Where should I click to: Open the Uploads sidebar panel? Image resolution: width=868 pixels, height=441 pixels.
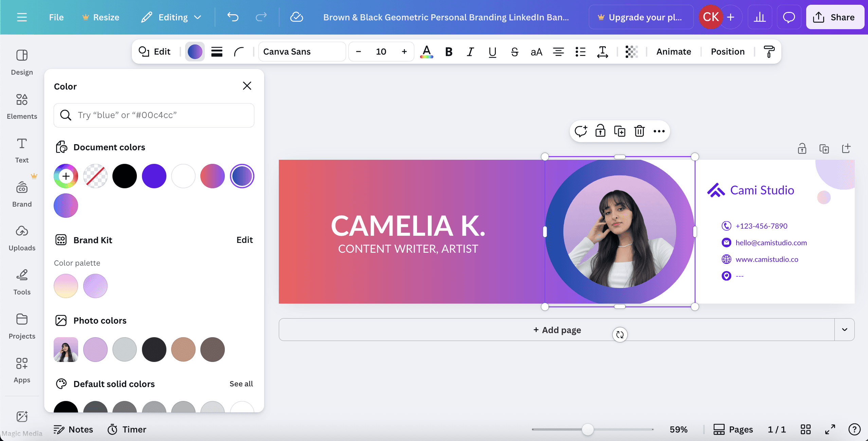point(22,238)
